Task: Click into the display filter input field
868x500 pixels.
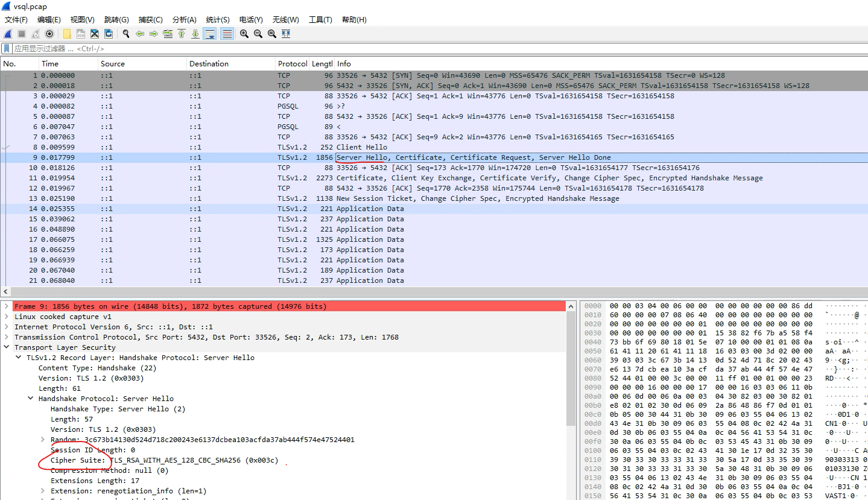Action: click(440, 48)
